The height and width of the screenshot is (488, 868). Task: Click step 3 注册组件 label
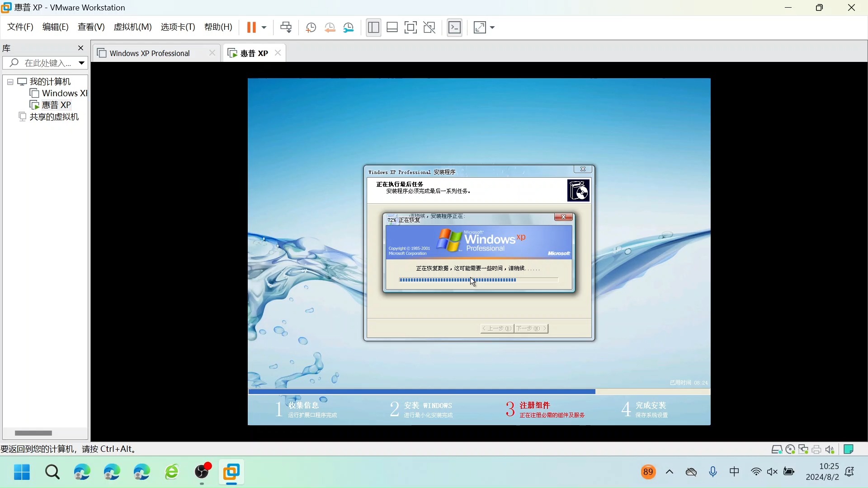coord(535,405)
